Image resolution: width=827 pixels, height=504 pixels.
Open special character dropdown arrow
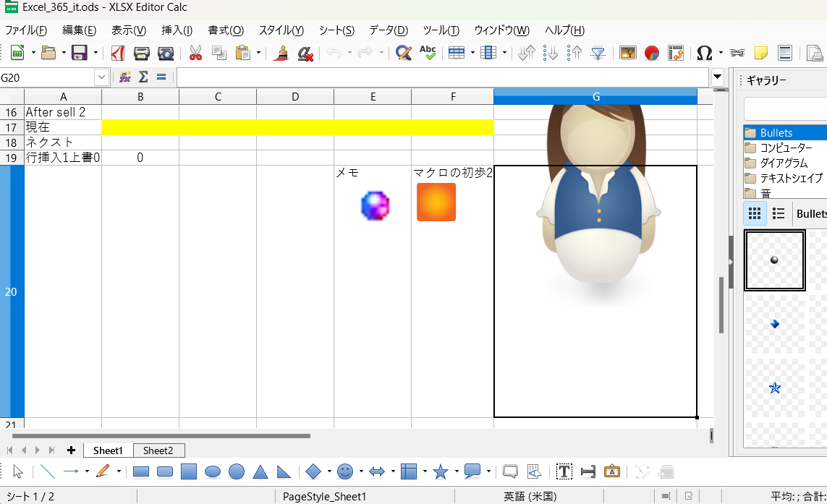721,53
